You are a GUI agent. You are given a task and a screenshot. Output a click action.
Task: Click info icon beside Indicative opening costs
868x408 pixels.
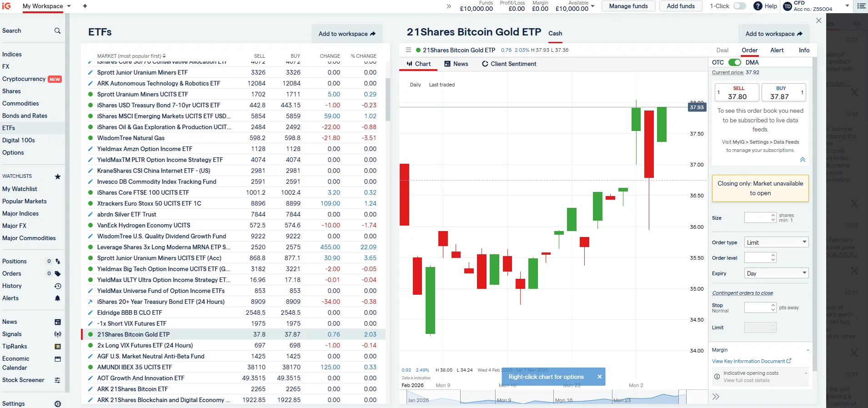pos(717,377)
